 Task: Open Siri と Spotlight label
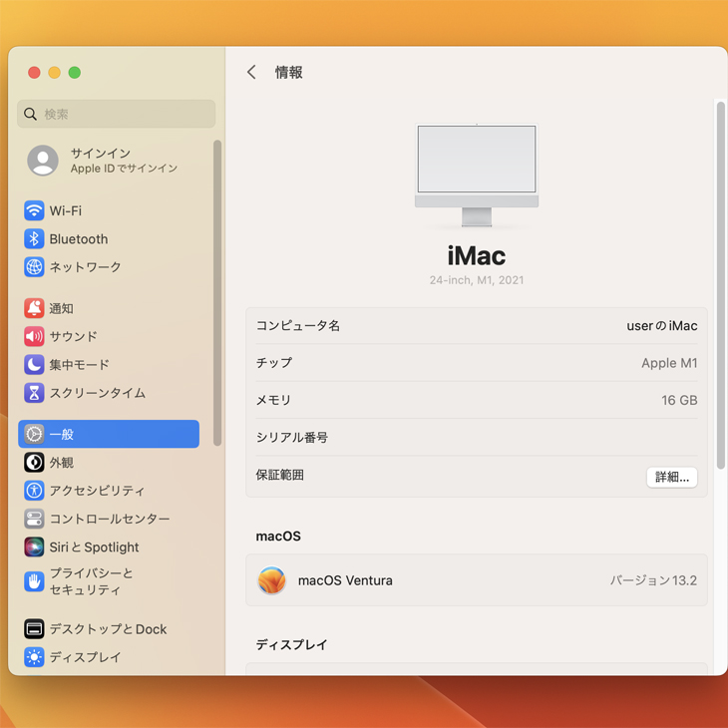[x=95, y=546]
